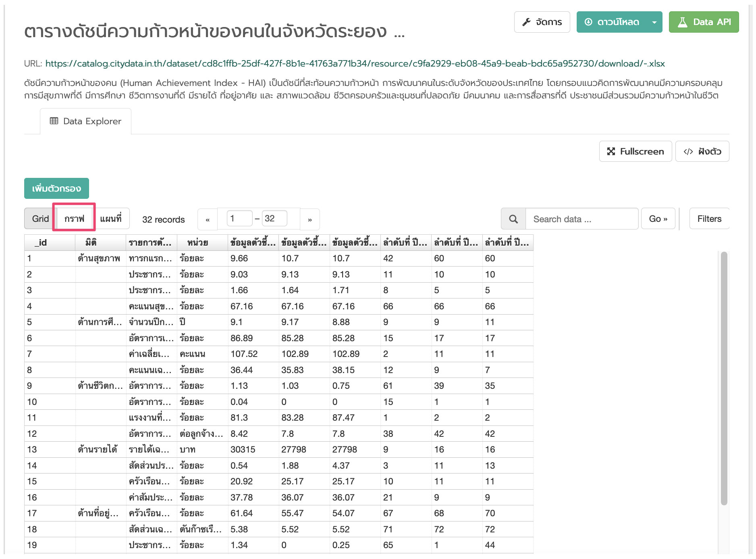Click the ด้านรายได้ cell in row 13
The height and width of the screenshot is (559, 756).
coord(100,450)
